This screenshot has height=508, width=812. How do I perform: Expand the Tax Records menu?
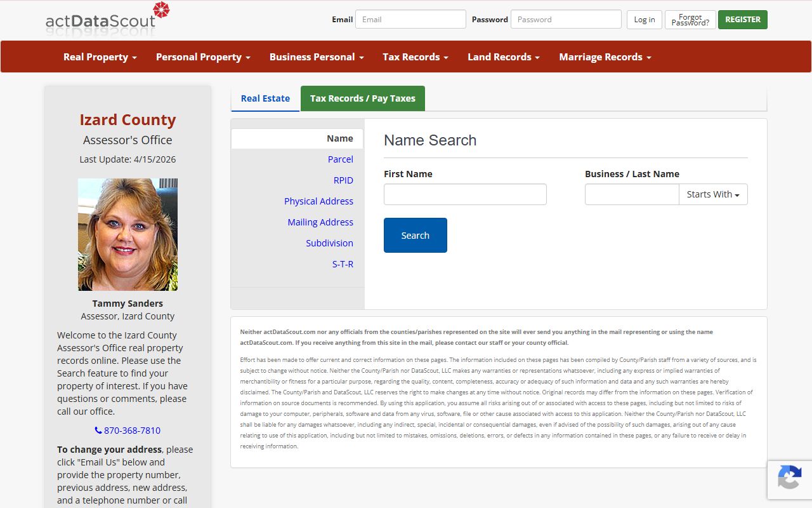416,57
